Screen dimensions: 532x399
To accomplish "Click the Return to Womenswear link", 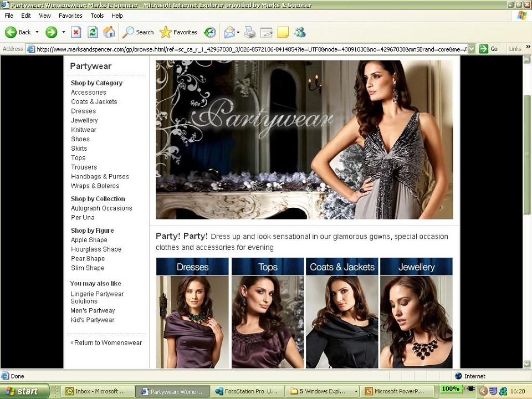I will coord(106,342).
